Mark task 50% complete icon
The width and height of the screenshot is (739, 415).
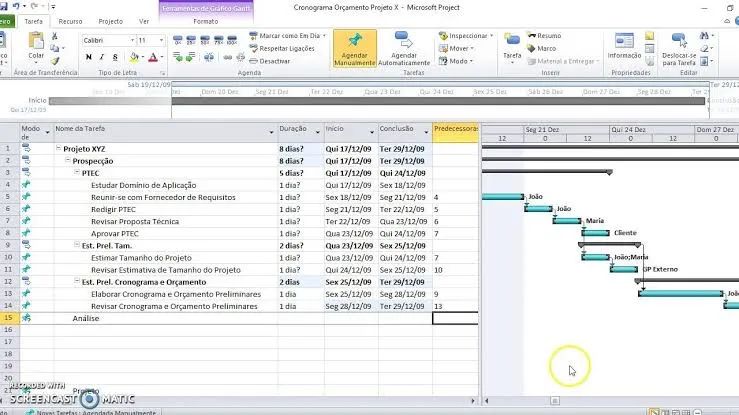pos(205,40)
